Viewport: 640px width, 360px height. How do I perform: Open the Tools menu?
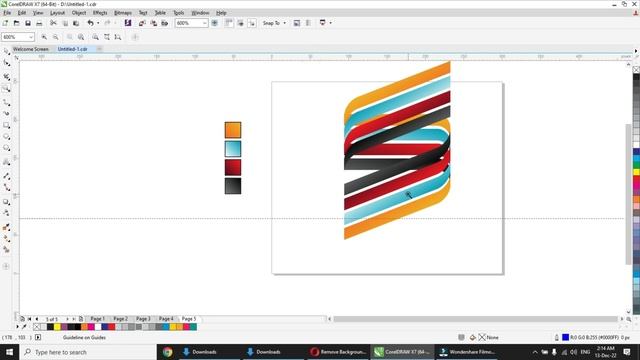179,13
